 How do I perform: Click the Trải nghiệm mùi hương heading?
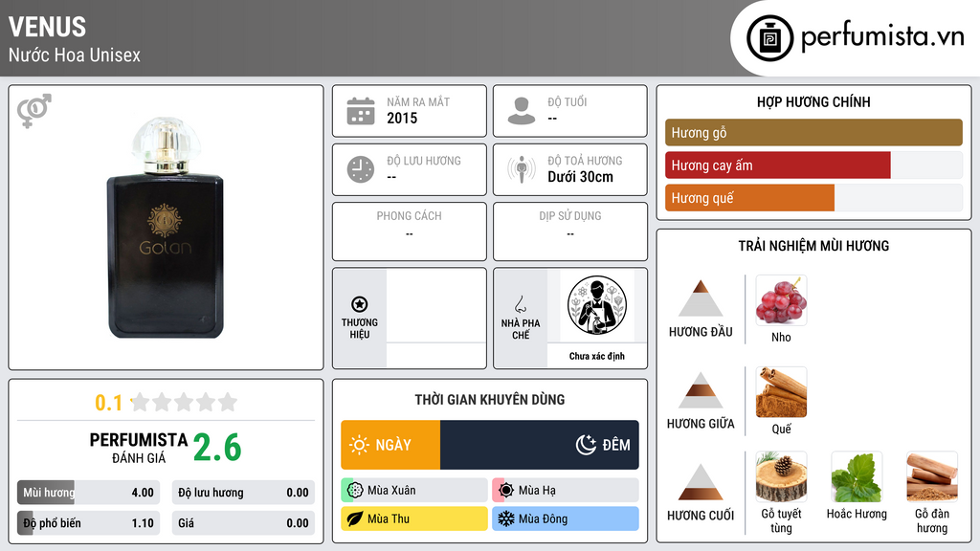click(813, 246)
